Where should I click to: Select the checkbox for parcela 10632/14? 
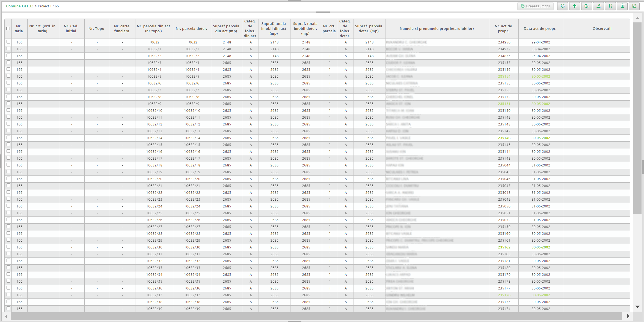coord(8,137)
